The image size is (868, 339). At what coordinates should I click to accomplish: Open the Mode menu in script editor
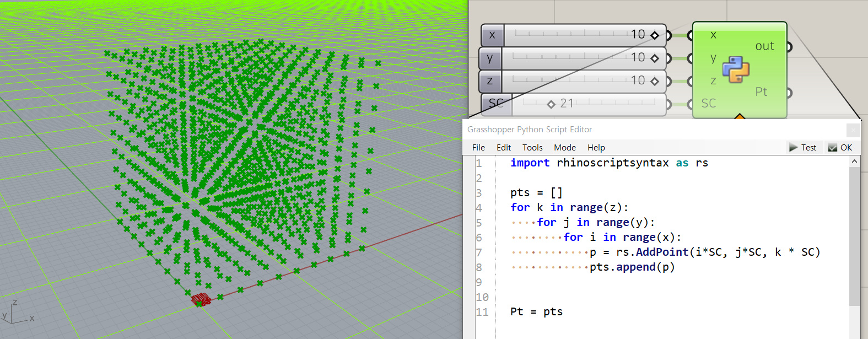[564, 147]
